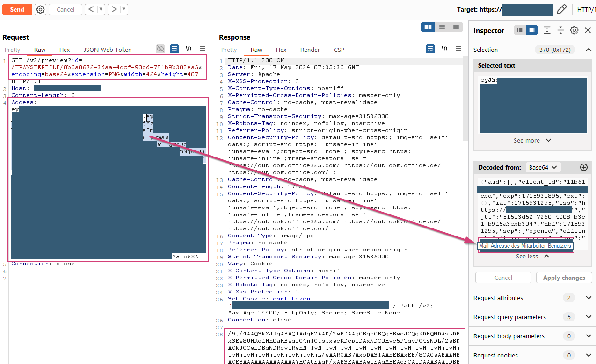Go back to previous request in history
Viewport: 596px width, 364px height.
(91, 9)
